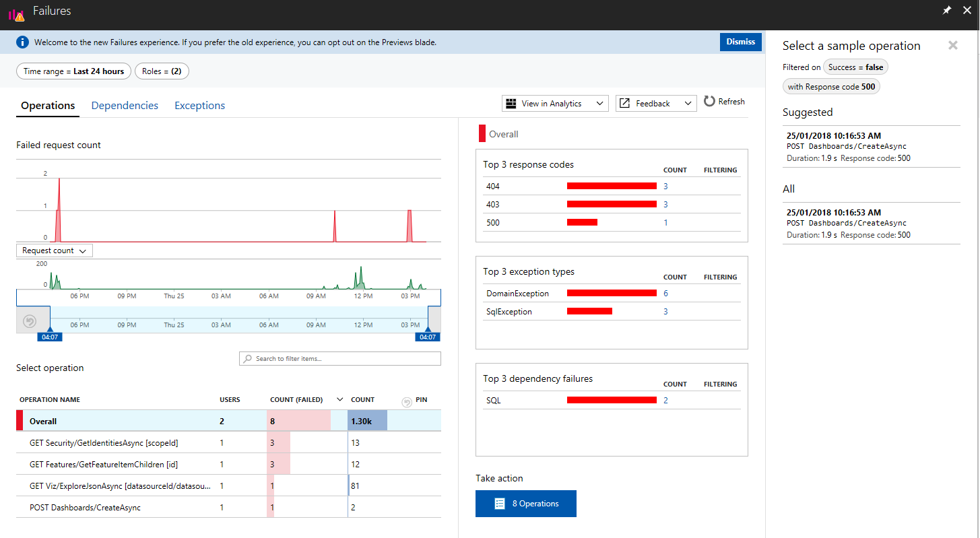Click the magnifier icon in search box

[x=248, y=359]
